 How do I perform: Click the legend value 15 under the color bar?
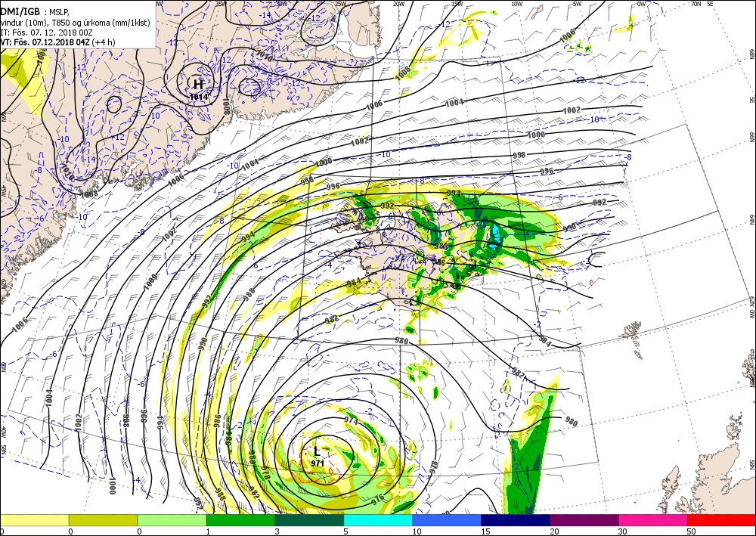485,531
